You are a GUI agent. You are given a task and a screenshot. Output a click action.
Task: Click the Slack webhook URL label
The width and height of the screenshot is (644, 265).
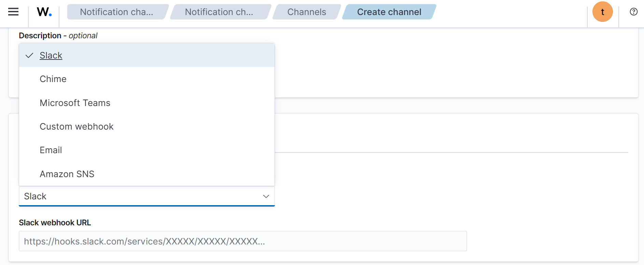(x=55, y=223)
